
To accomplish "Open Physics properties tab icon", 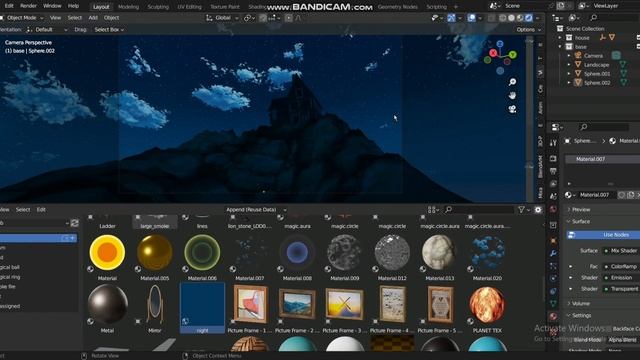I will pyautogui.click(x=553, y=279).
